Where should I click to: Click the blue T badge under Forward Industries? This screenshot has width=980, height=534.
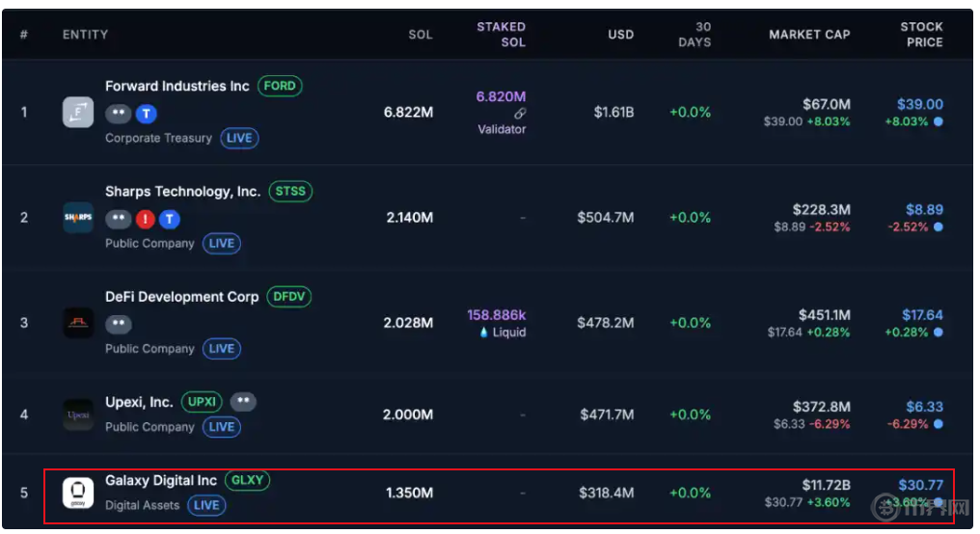146,114
